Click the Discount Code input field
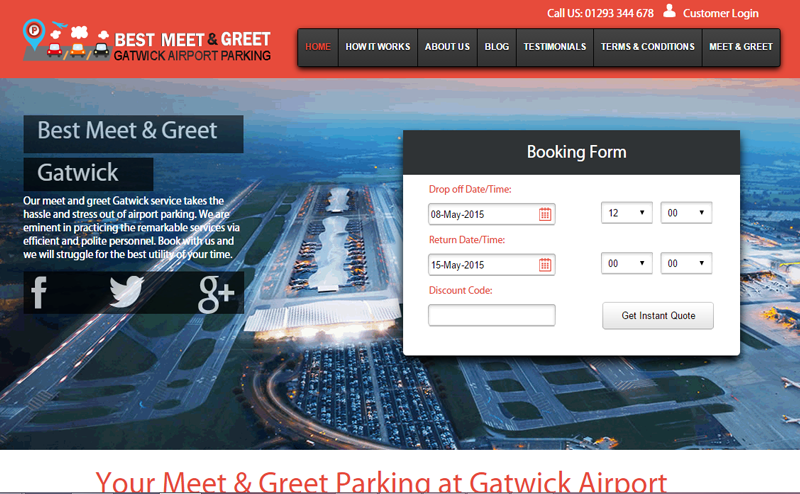800x494 pixels. pos(492,315)
